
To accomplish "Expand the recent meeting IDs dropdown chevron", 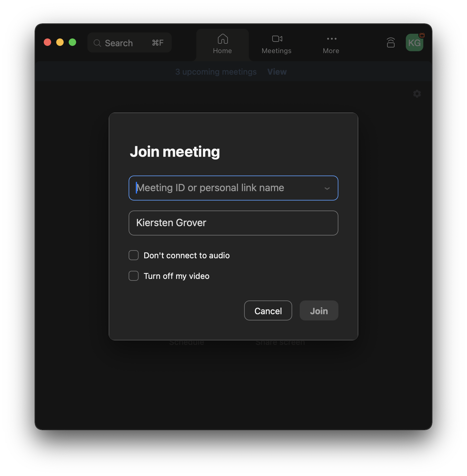I will pos(327,188).
